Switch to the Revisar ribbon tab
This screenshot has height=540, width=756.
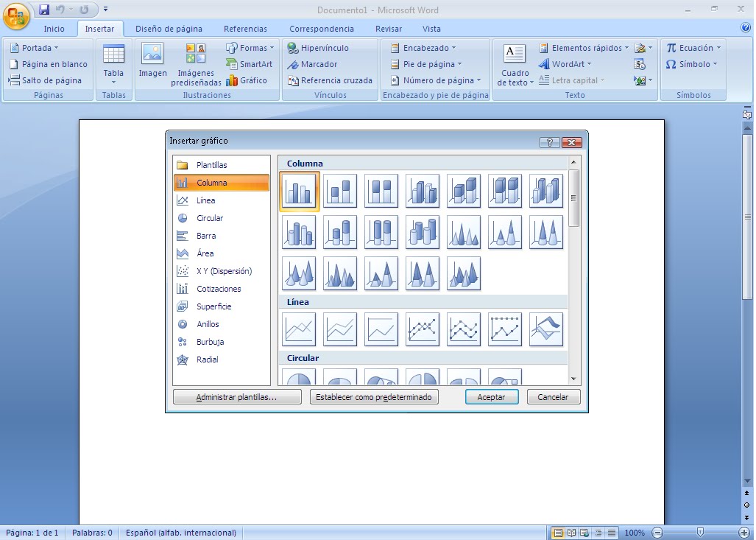click(387, 29)
